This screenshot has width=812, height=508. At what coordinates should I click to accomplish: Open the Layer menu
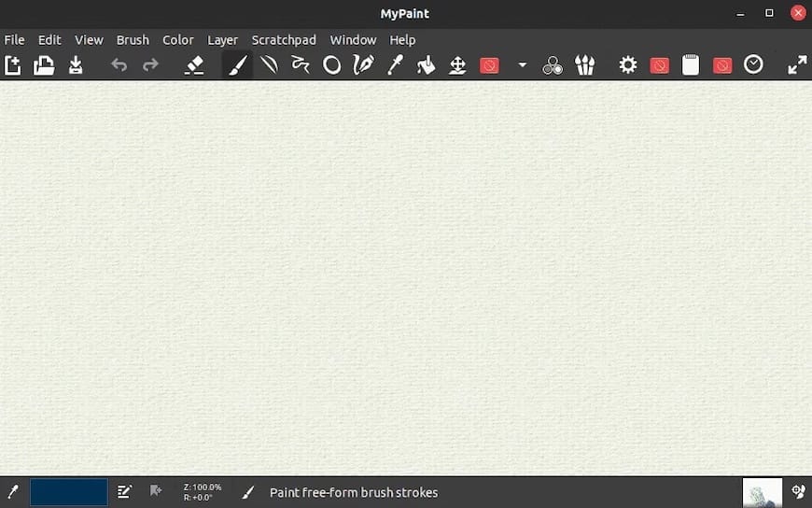[223, 40]
